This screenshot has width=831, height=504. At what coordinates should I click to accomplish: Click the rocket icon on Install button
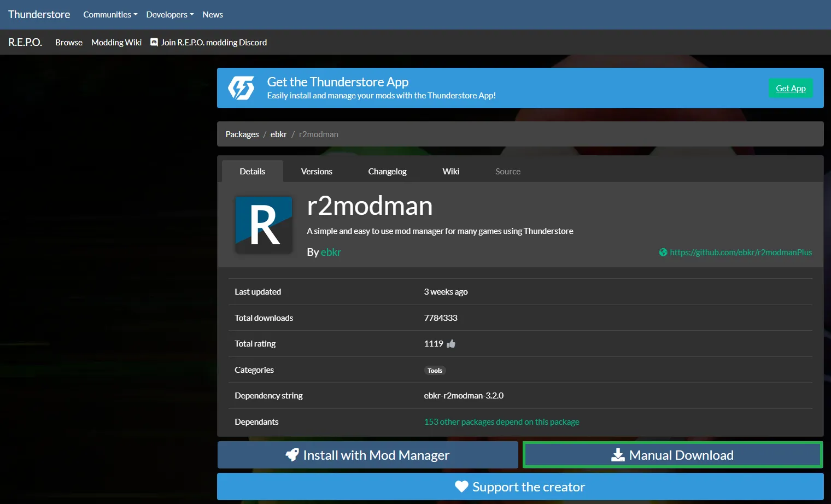(292, 455)
